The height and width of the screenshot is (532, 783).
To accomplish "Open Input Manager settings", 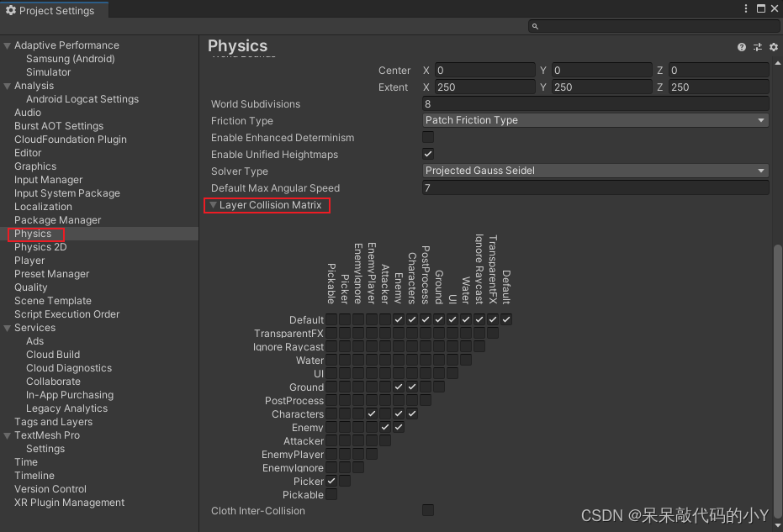I will pyautogui.click(x=49, y=180).
